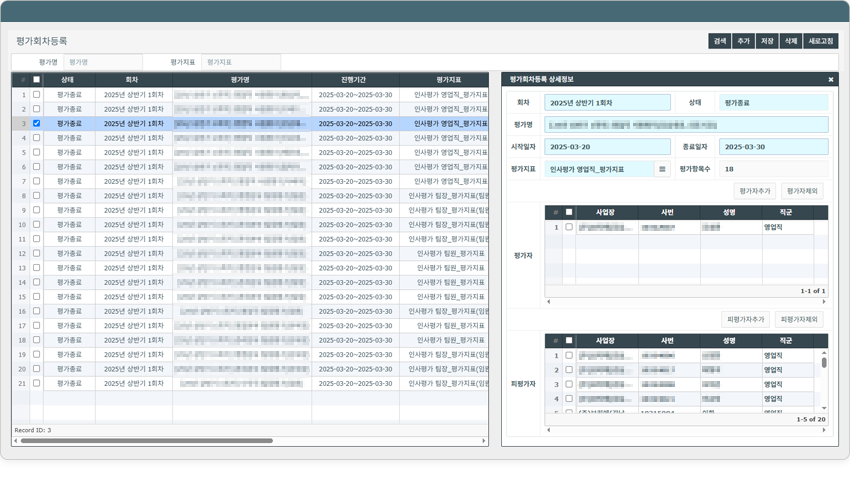Click the 피평가자 list scroll-up arrow

tap(824, 353)
